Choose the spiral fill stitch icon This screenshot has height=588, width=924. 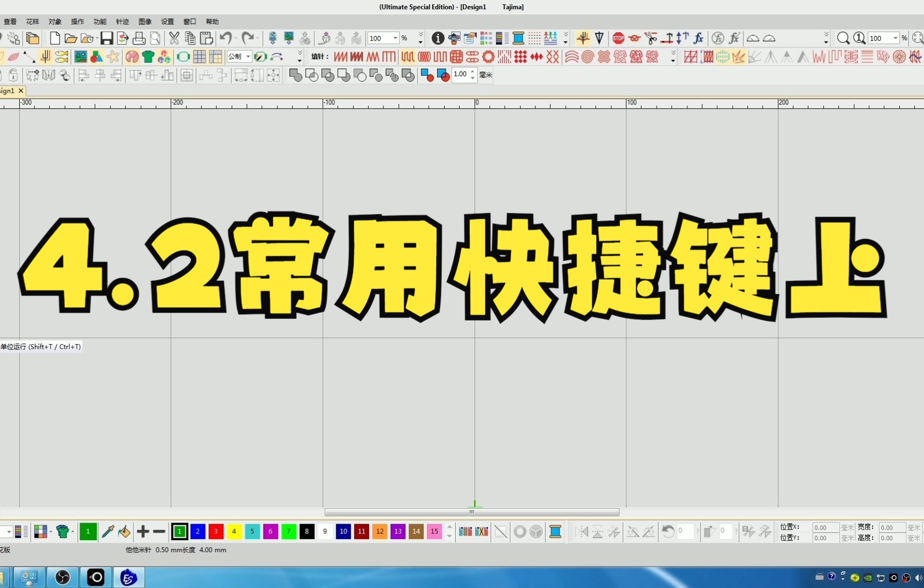[x=588, y=56]
